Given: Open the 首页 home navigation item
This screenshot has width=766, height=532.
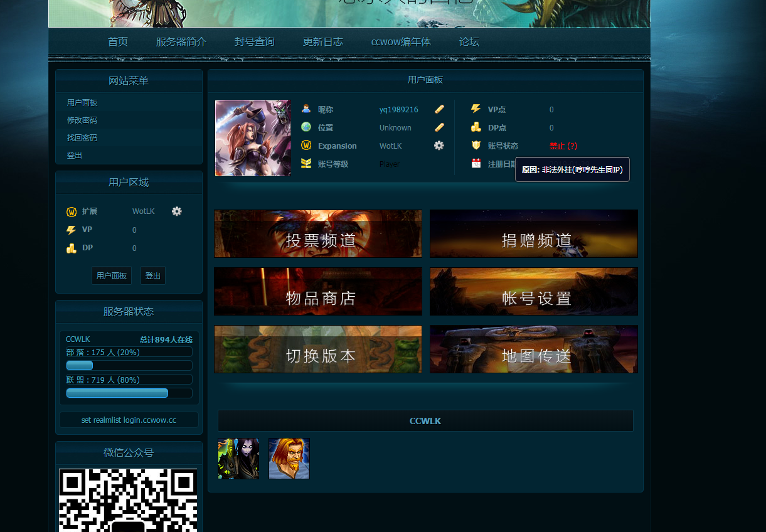Looking at the screenshot, I should (x=118, y=42).
